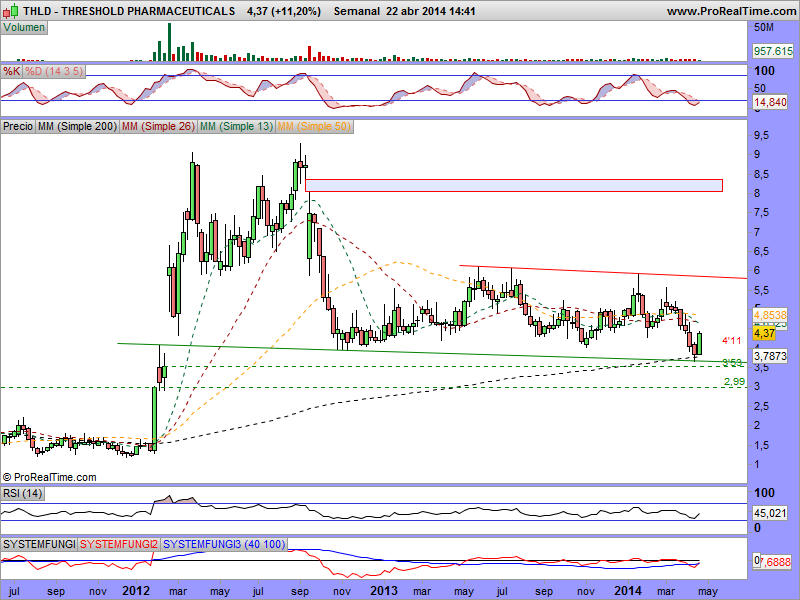Image resolution: width=800 pixels, height=600 pixels.
Task: Select the solid green support trendline
Action: click(x=432, y=353)
